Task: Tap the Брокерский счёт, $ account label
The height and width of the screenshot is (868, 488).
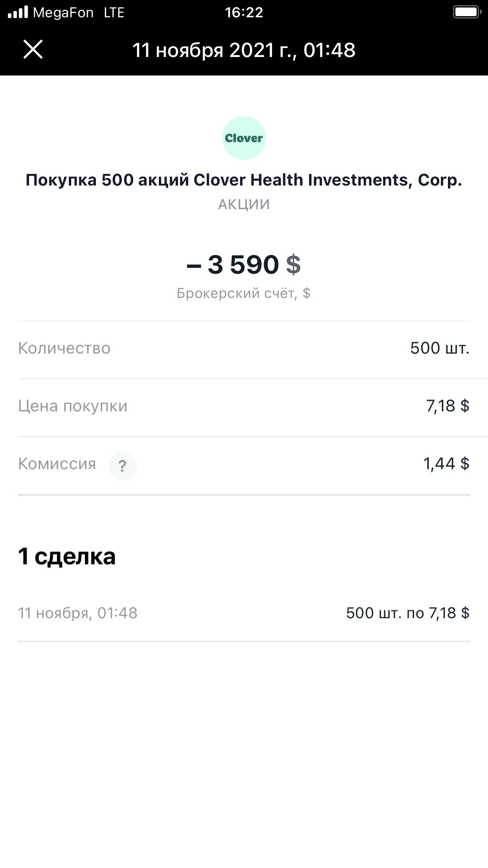Action: 244,293
